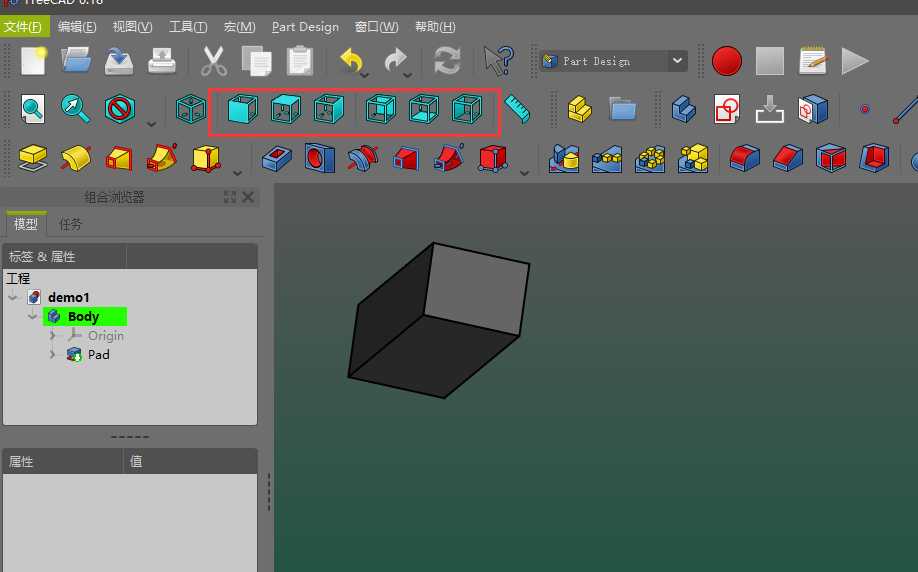918x572 pixels.
Task: Set isometric view cube icon
Action: click(191, 109)
